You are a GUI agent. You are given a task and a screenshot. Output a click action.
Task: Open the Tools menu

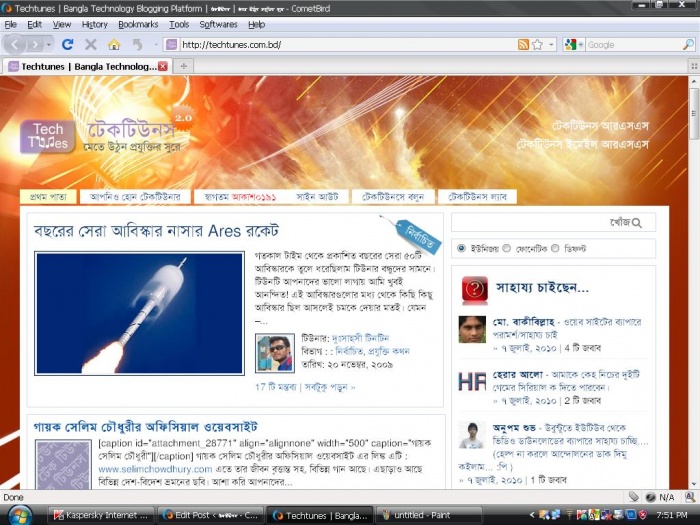[179, 25]
